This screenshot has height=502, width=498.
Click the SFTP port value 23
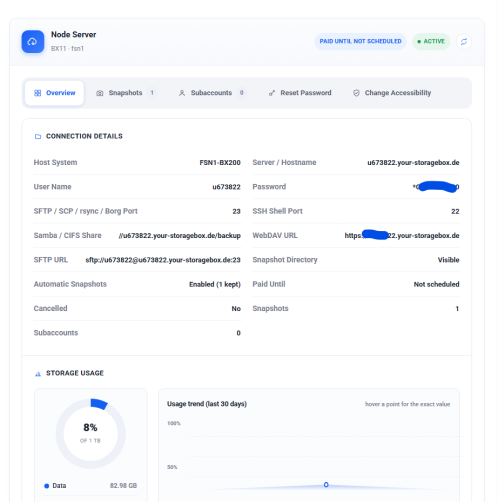236,211
